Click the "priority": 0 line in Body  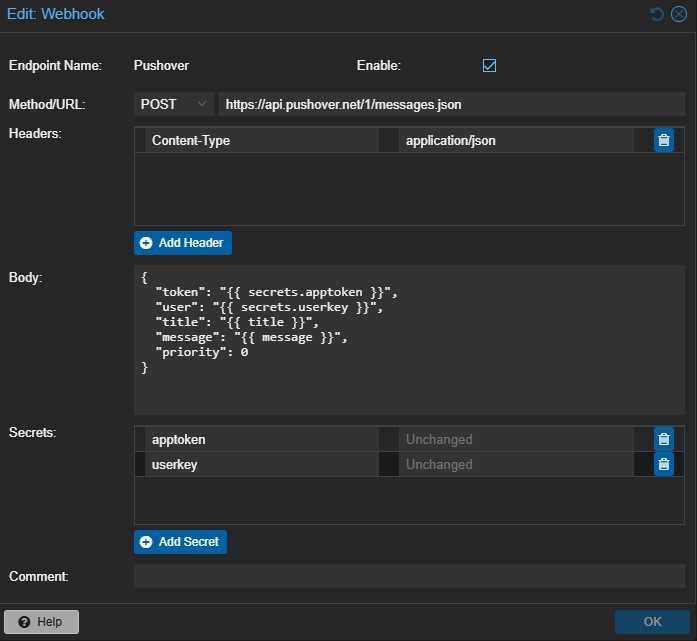coord(202,353)
